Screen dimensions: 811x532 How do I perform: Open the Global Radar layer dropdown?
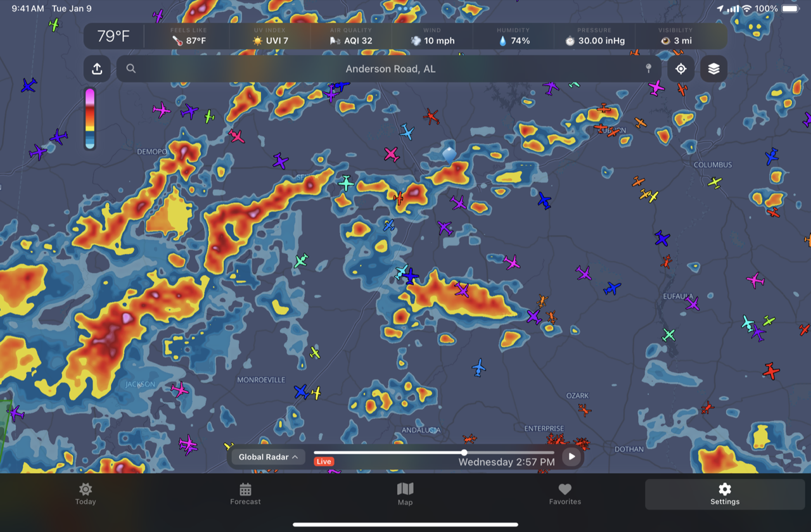click(x=269, y=457)
